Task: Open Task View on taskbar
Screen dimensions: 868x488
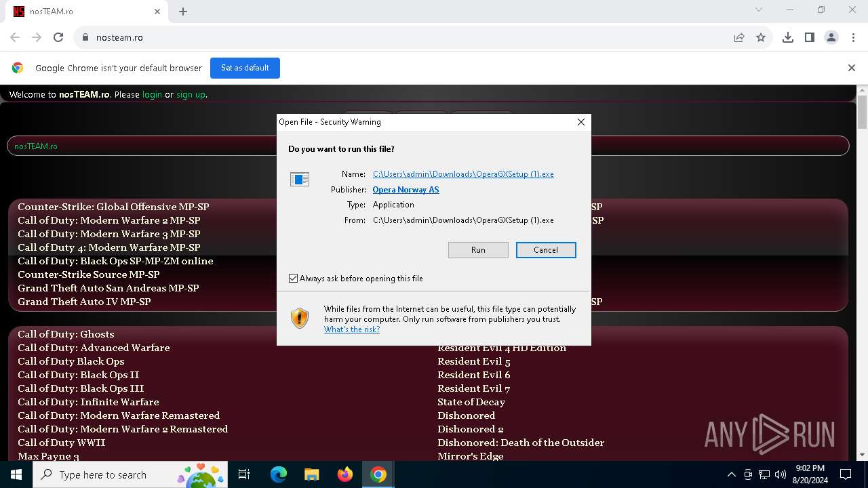Action: (244, 474)
